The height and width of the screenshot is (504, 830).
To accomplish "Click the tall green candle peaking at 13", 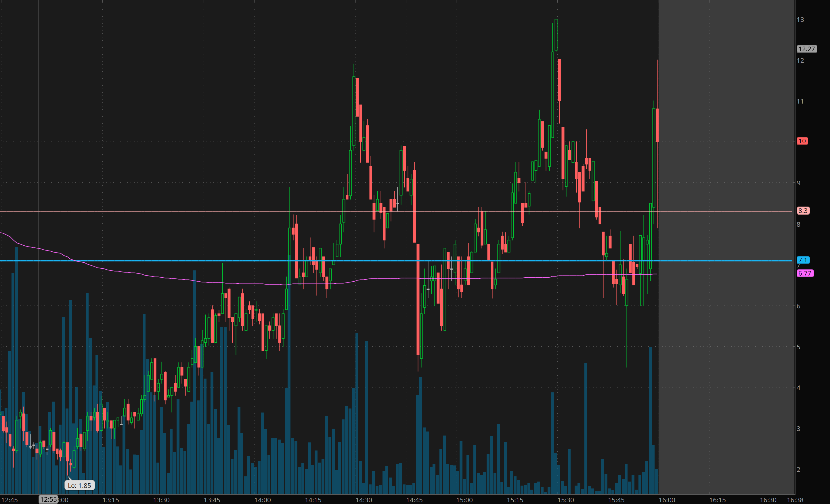I will pos(556,34).
